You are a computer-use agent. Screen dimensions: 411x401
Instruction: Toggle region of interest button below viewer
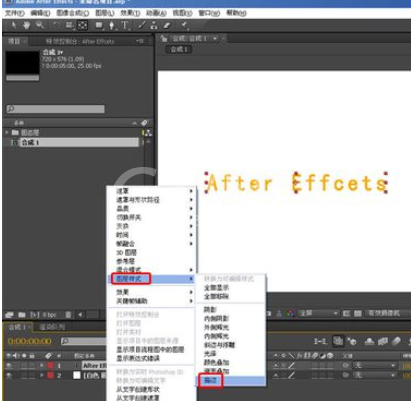click(x=346, y=314)
